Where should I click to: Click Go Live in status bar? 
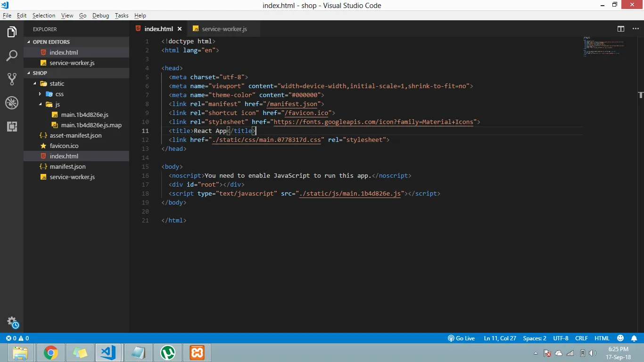click(461, 338)
